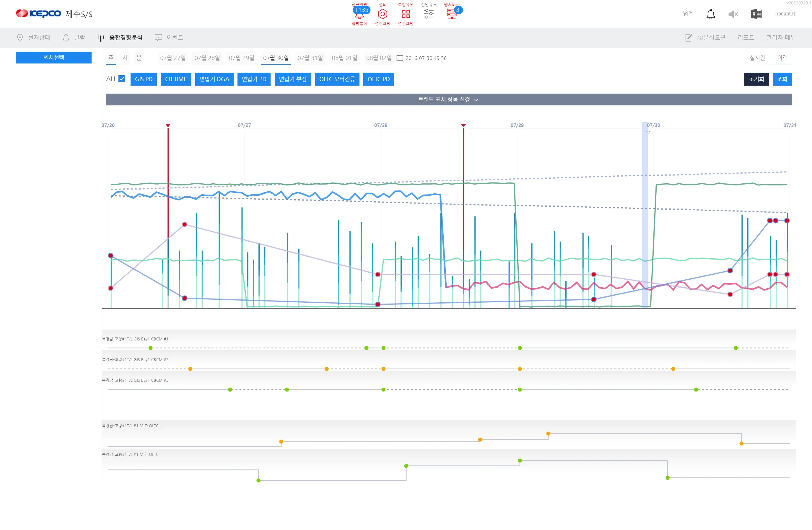Click the LOGOUT link
The image size is (812, 530).
coord(785,14)
